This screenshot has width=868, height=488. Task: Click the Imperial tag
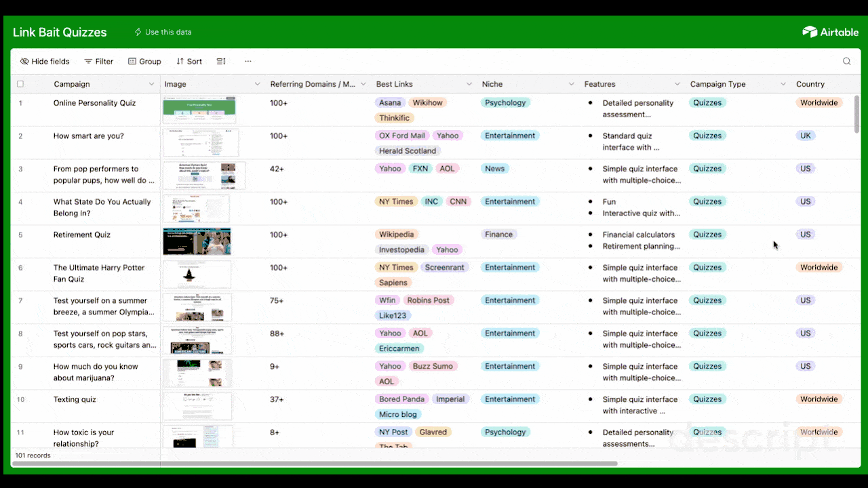[x=450, y=399]
